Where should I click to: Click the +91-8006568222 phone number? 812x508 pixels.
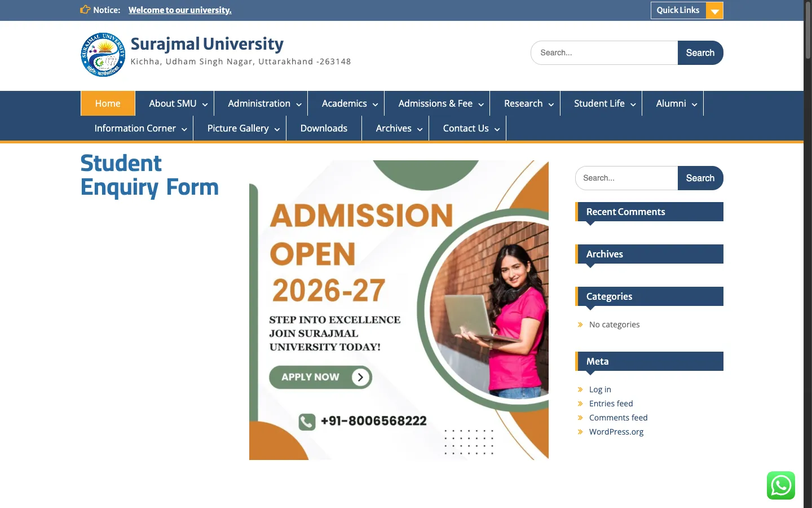(x=374, y=421)
